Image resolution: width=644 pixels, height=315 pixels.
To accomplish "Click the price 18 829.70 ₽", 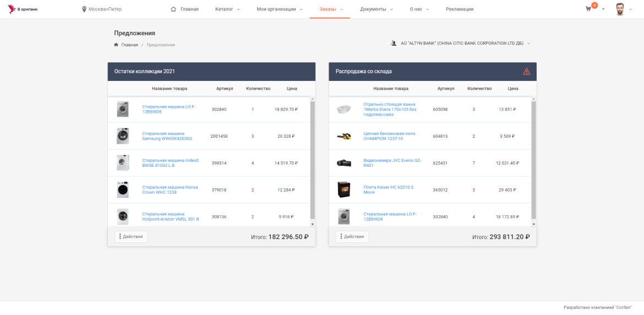I will pyautogui.click(x=286, y=109).
